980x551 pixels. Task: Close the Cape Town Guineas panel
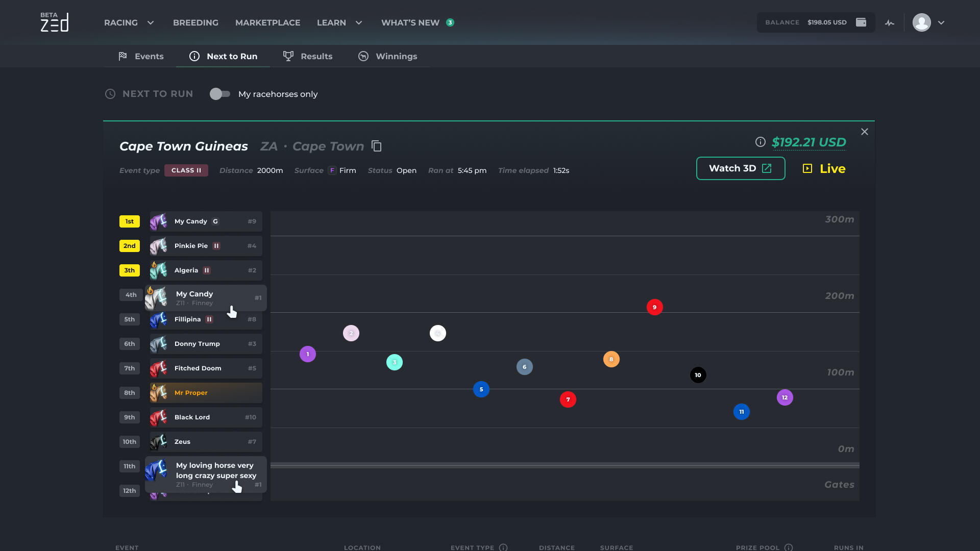tap(864, 132)
